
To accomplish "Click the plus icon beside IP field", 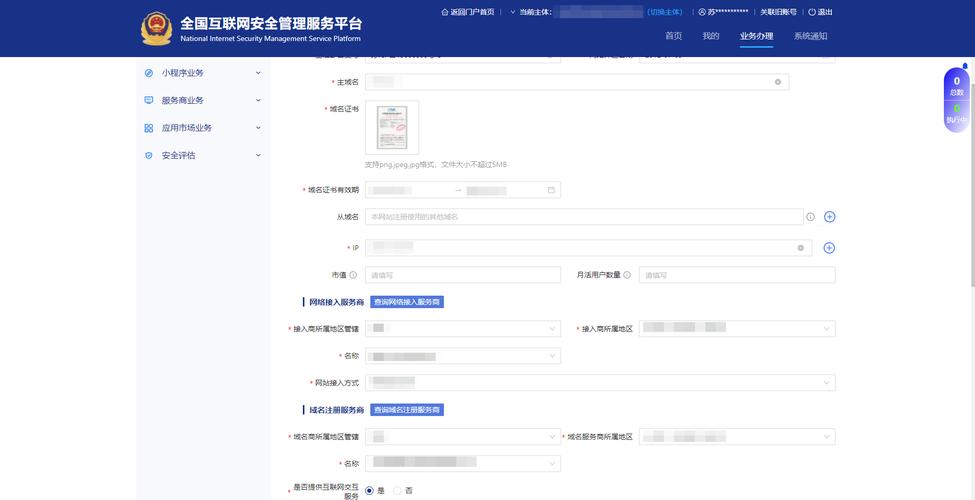I will pos(829,248).
